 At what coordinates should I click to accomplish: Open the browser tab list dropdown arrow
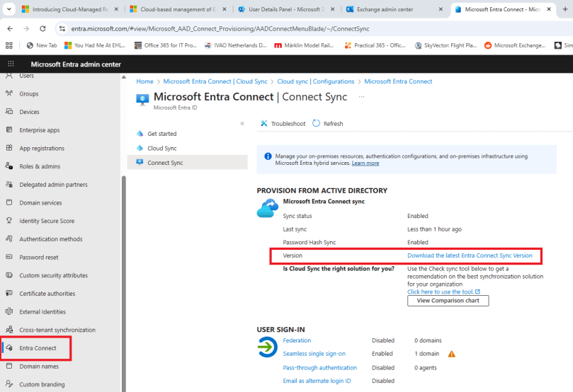point(9,9)
